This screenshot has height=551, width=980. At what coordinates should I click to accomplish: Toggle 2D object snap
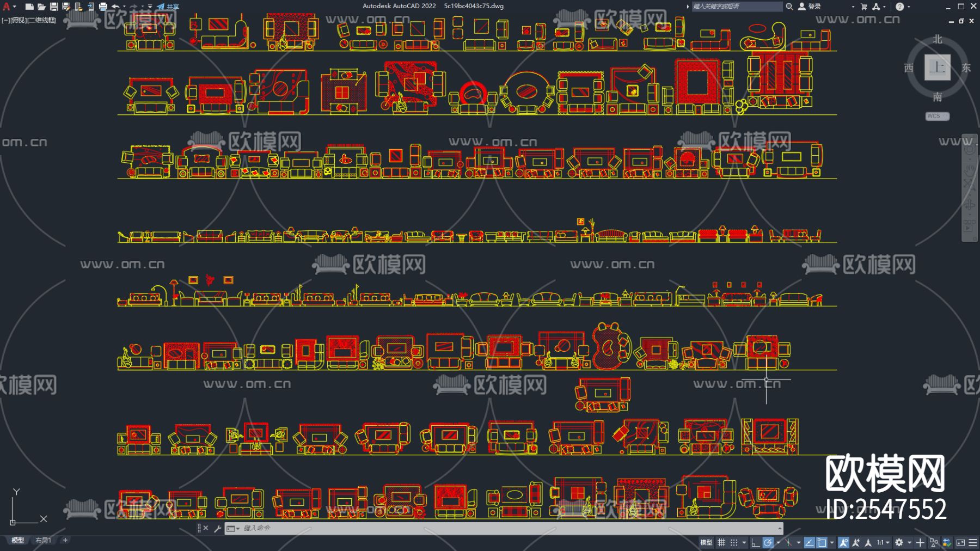point(822,543)
